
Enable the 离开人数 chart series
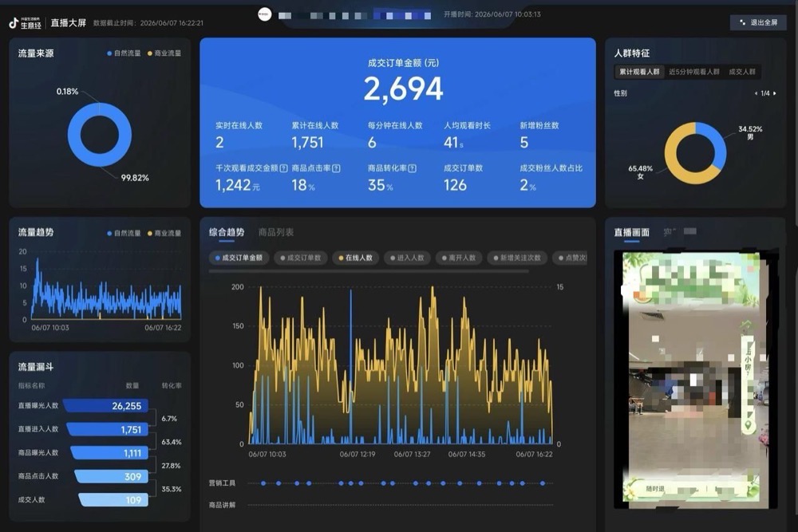pos(459,258)
